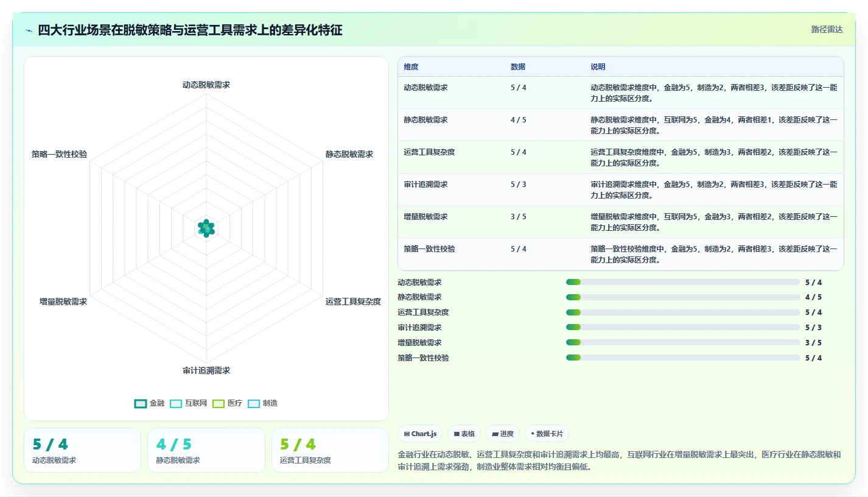This screenshot has height=497, width=868.
Task: Click the Chart.js chip
Action: pyautogui.click(x=420, y=434)
